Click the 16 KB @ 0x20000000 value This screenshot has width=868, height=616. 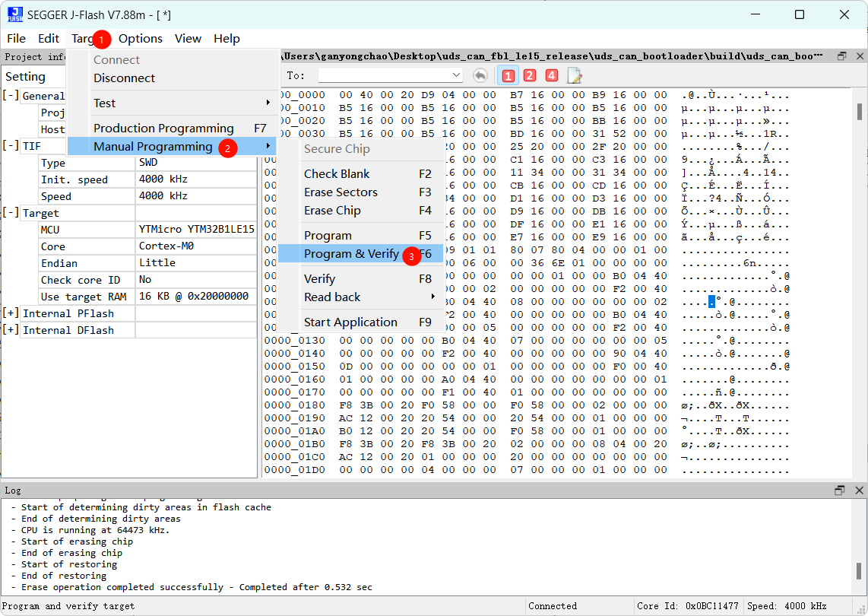196,297
